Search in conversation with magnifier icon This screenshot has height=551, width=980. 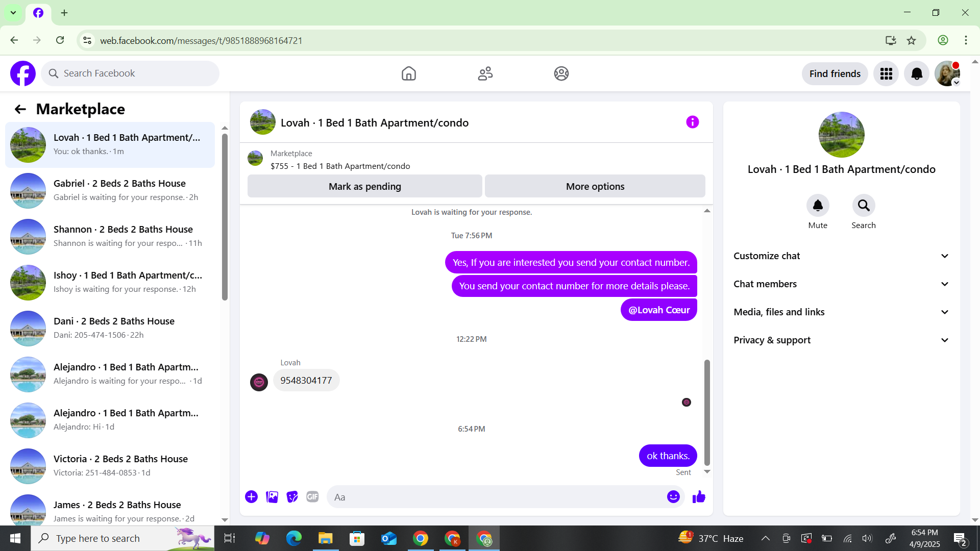point(864,206)
